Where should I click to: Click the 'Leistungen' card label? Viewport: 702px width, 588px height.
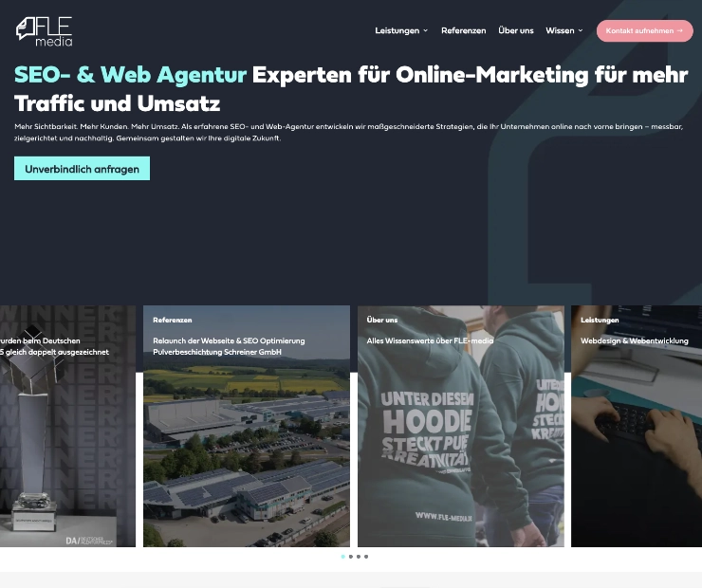tap(600, 320)
